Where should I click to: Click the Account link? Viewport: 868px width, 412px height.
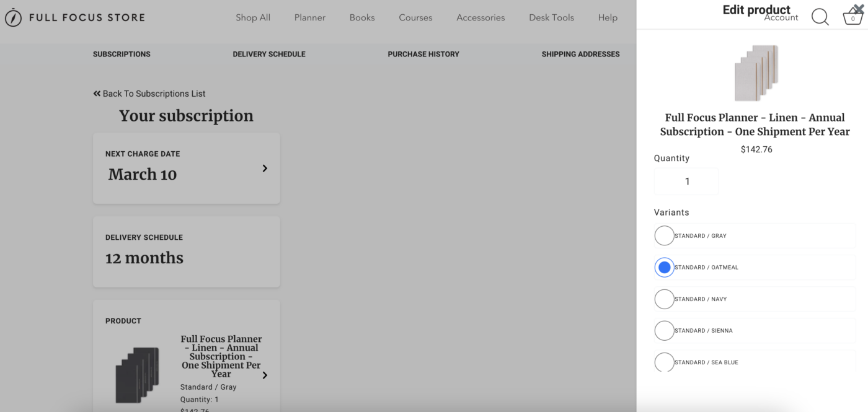[x=781, y=17]
